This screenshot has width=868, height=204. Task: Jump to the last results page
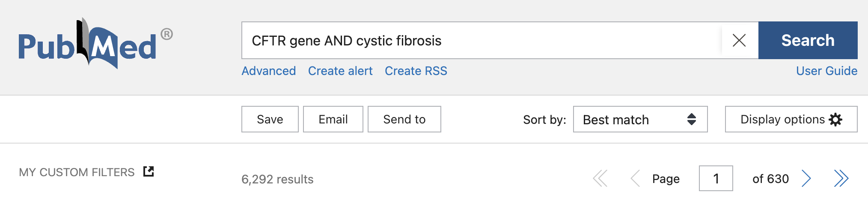841,179
